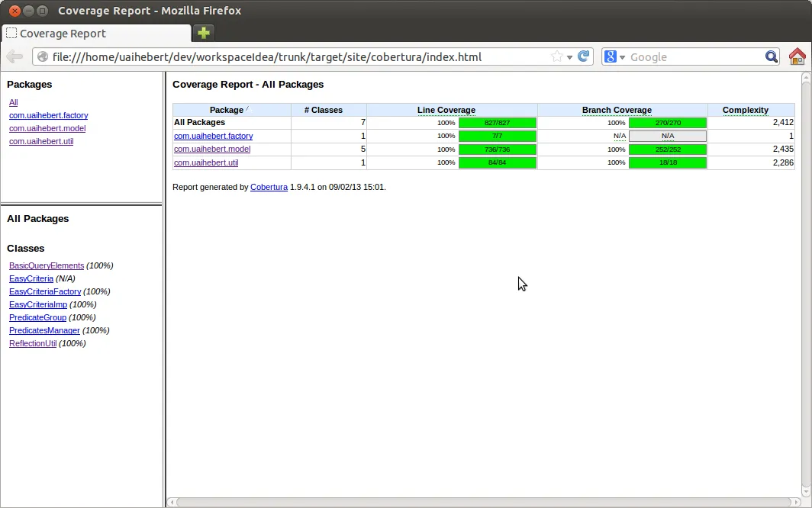Open the URL history dropdown arrow
Viewport: 812px width, 508px height.
click(569, 57)
